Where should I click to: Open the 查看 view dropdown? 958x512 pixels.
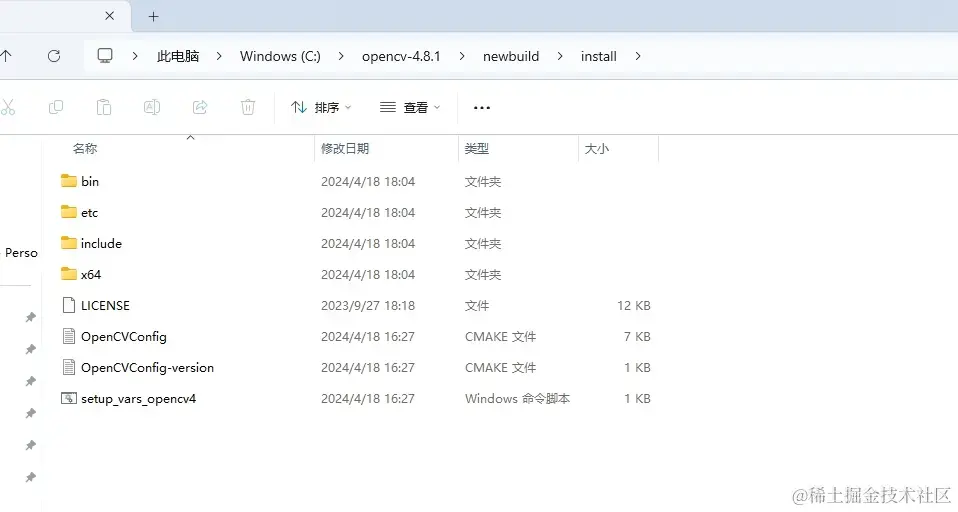(x=410, y=108)
